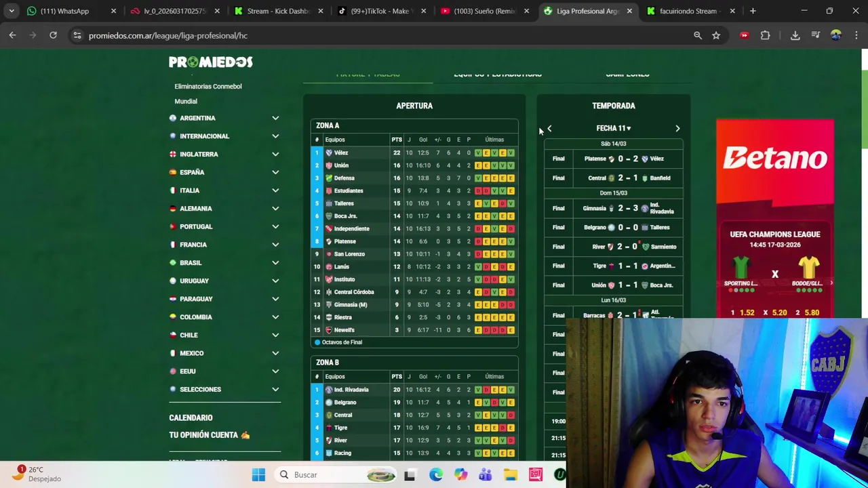Screen dimensions: 868x488
Task: Open the tab search dropdown arrow
Action: [x=12, y=11]
